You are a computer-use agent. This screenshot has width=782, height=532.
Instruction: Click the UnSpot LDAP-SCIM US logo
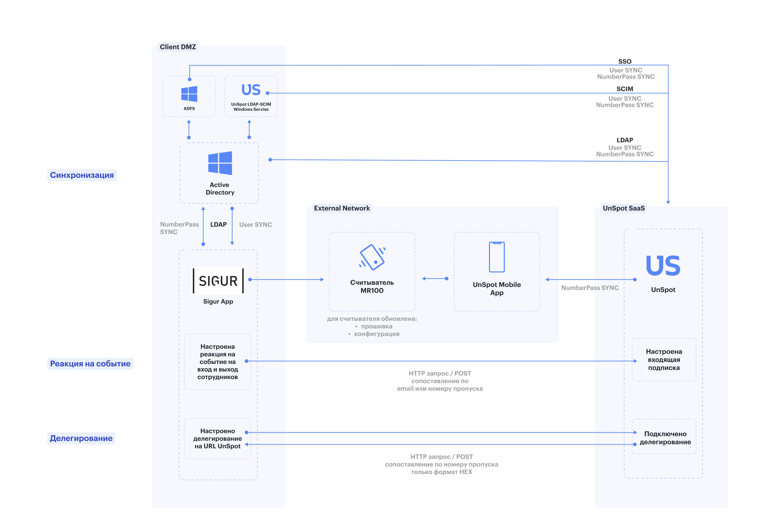point(251,90)
